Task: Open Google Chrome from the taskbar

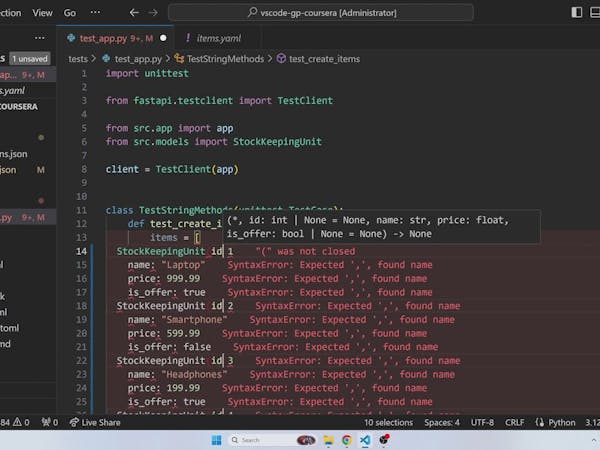Action: [347, 440]
